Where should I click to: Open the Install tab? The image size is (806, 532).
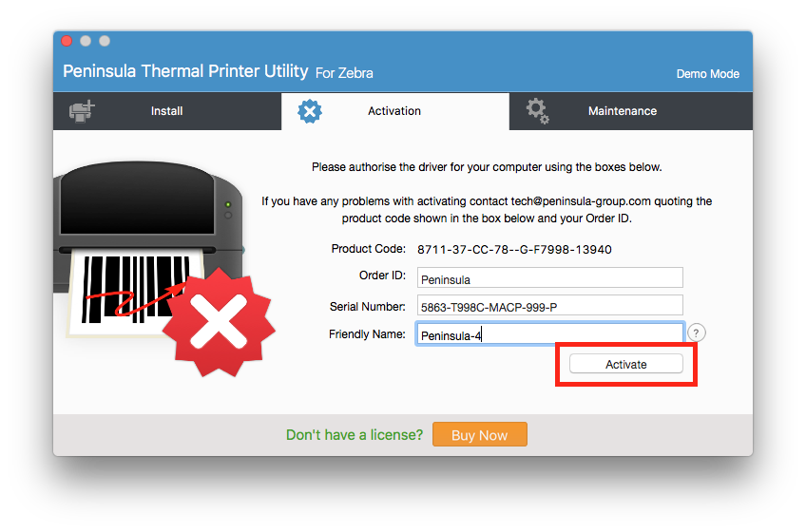(167, 111)
